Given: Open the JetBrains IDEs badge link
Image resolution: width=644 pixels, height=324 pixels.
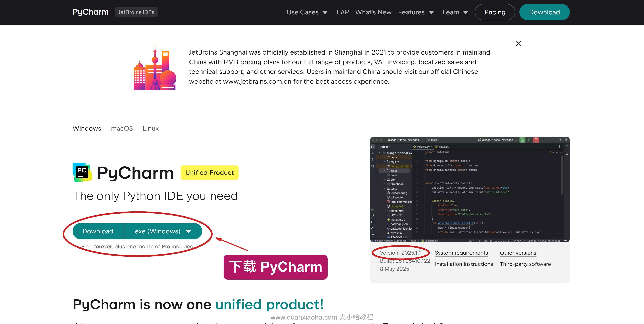Looking at the screenshot, I should (x=136, y=12).
